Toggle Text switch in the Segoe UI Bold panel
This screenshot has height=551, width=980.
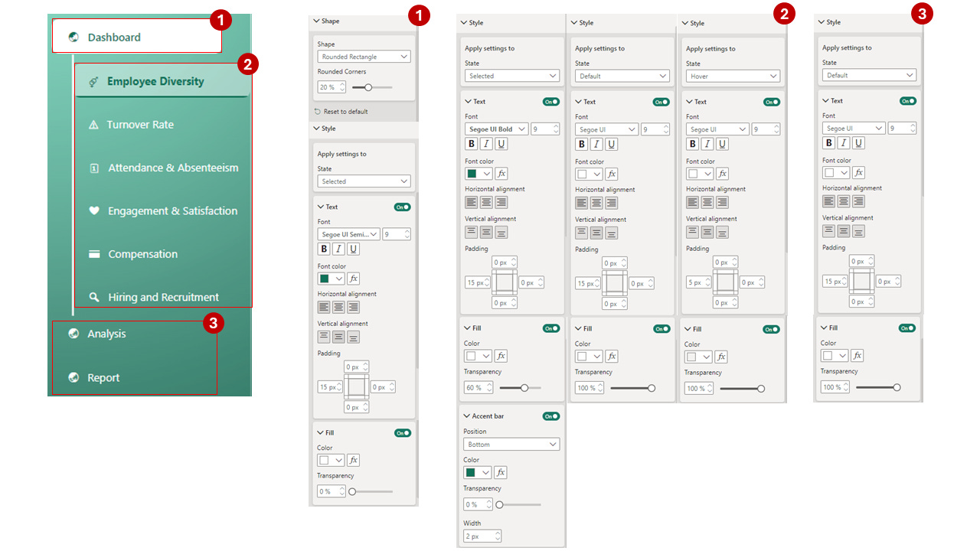pos(551,102)
